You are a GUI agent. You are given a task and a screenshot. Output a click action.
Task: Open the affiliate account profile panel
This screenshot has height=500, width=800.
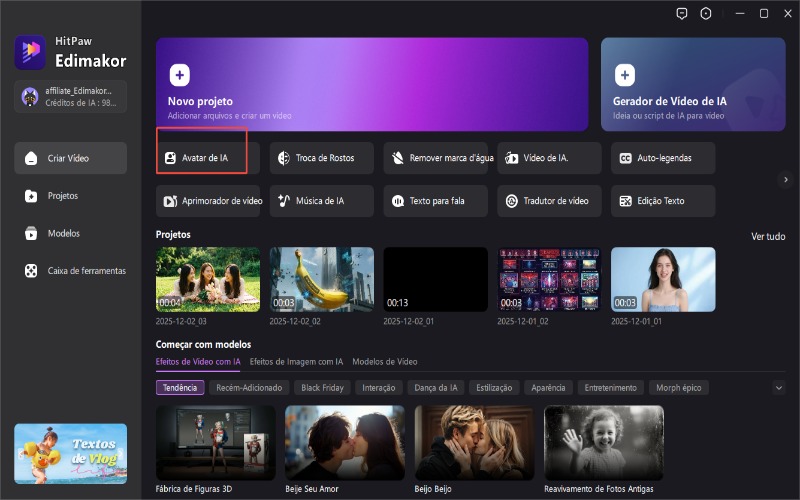click(70, 96)
